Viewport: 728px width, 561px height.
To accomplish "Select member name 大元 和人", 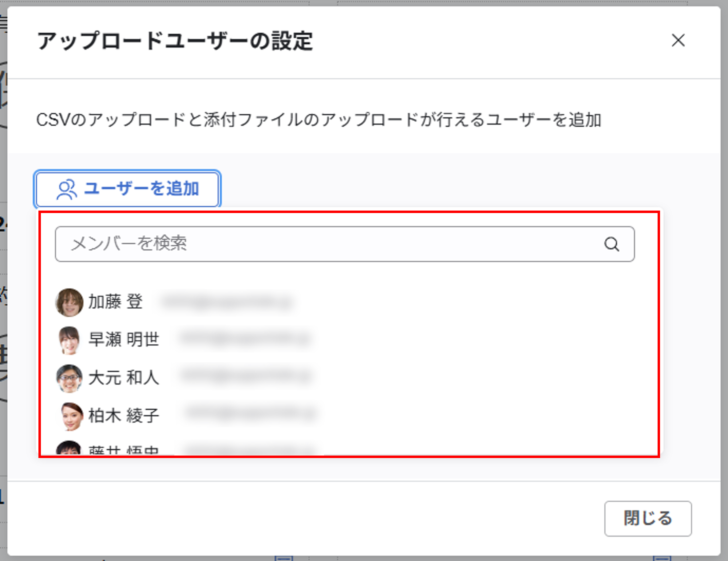I will pyautogui.click(x=124, y=378).
